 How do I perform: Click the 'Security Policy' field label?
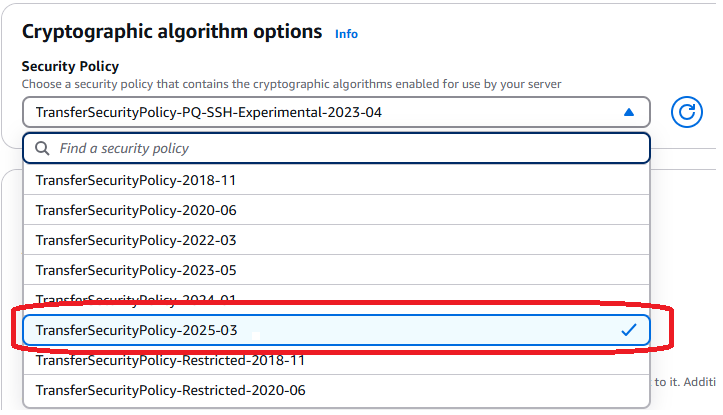tap(70, 65)
